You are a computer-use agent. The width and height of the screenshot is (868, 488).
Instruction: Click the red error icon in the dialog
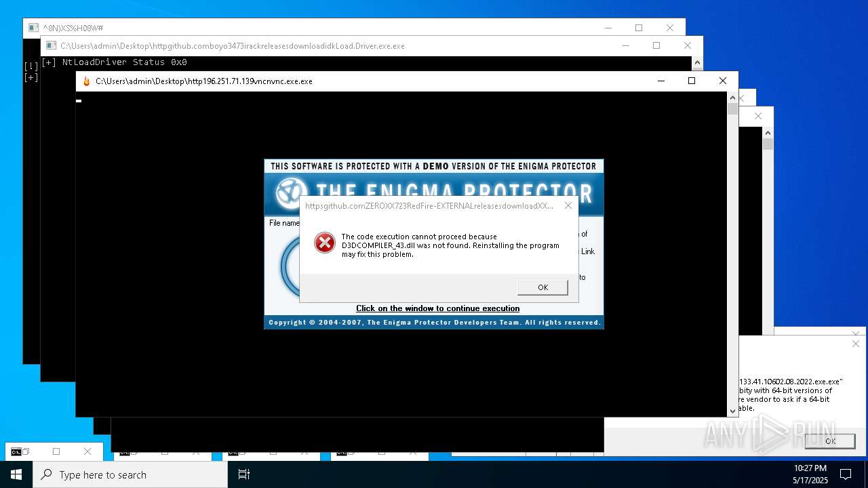[x=325, y=243]
